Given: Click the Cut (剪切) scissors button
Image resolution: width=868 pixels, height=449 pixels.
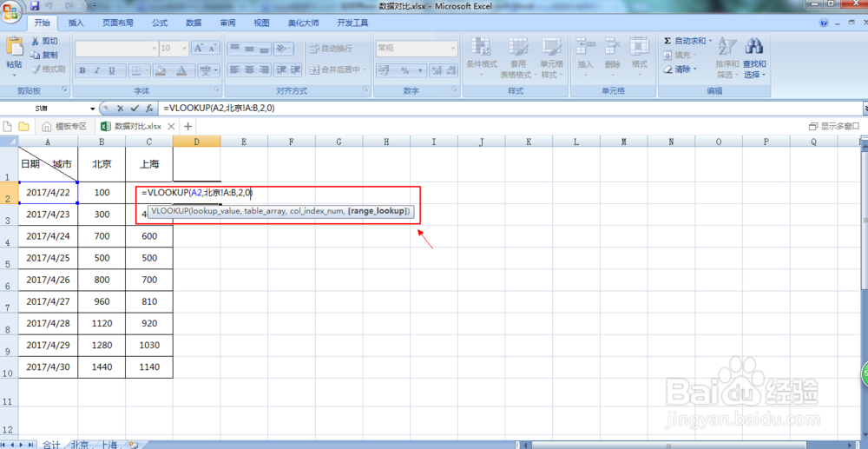Looking at the screenshot, I should point(44,41).
